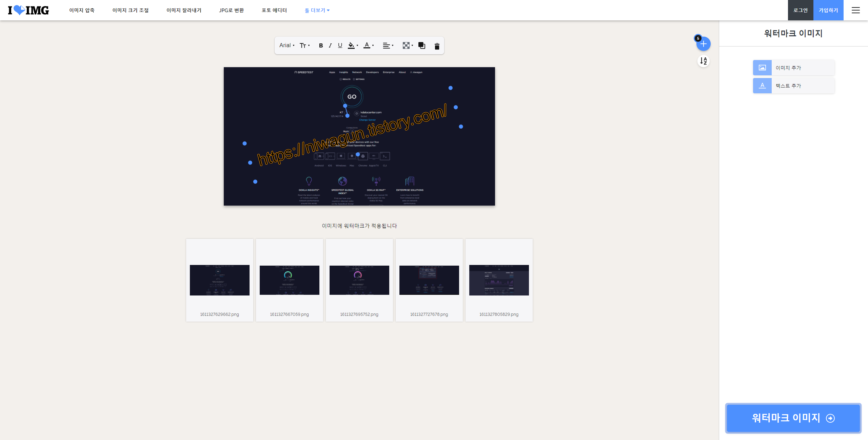
Task: Open the hamburger menu
Action: (856, 10)
